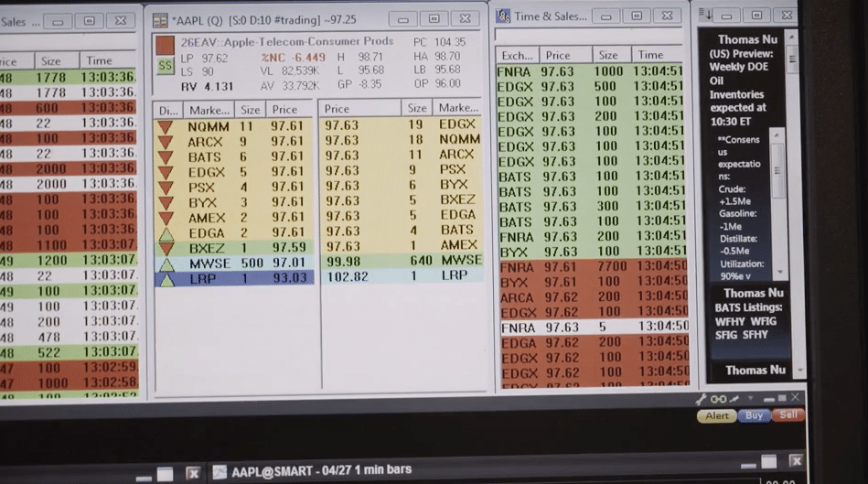
Task: Click the Size header in the left Sales window
Action: click(57, 61)
